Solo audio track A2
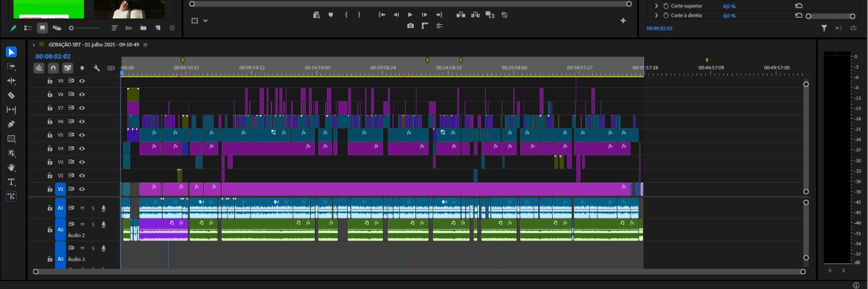The height and width of the screenshot is (289, 868). click(x=93, y=224)
